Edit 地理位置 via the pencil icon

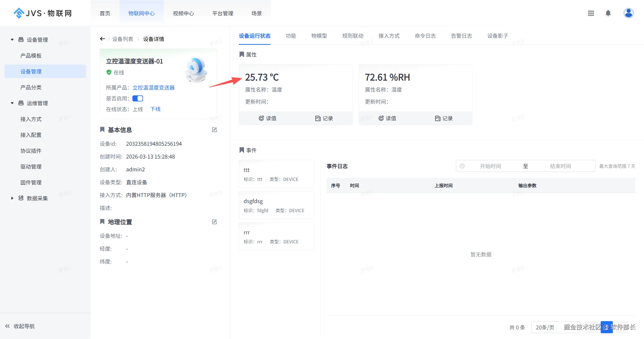tap(214, 222)
